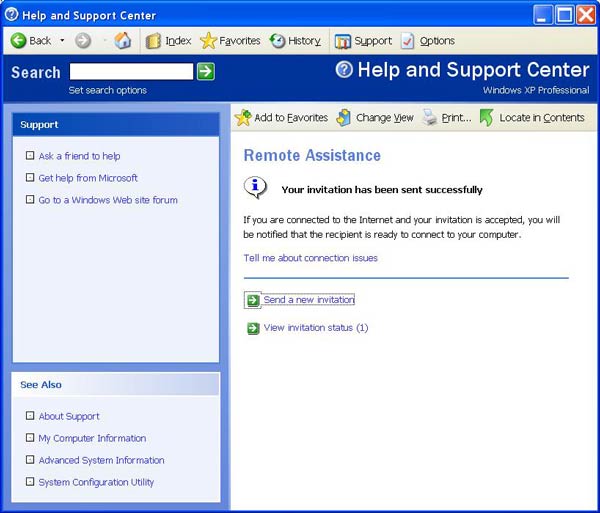
Task: Maximize the Help and Support Center window
Action: pos(565,15)
